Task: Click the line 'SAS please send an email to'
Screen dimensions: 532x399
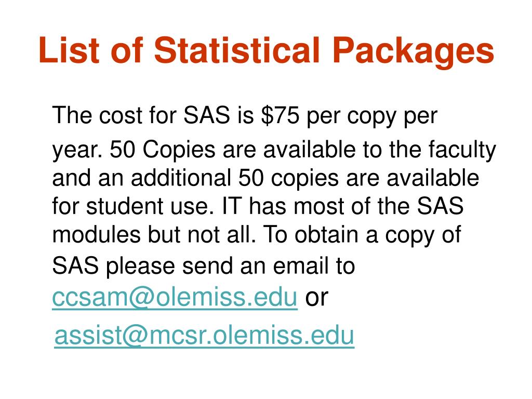Action: 203,266
